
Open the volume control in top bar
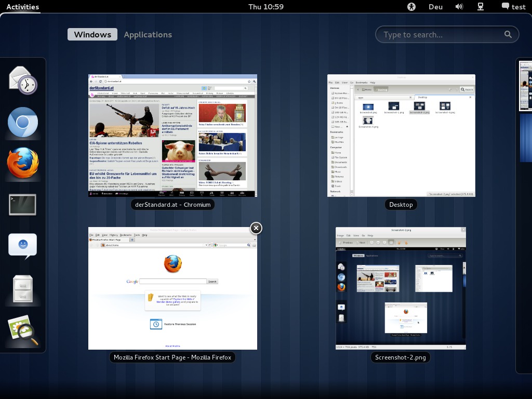(x=459, y=7)
